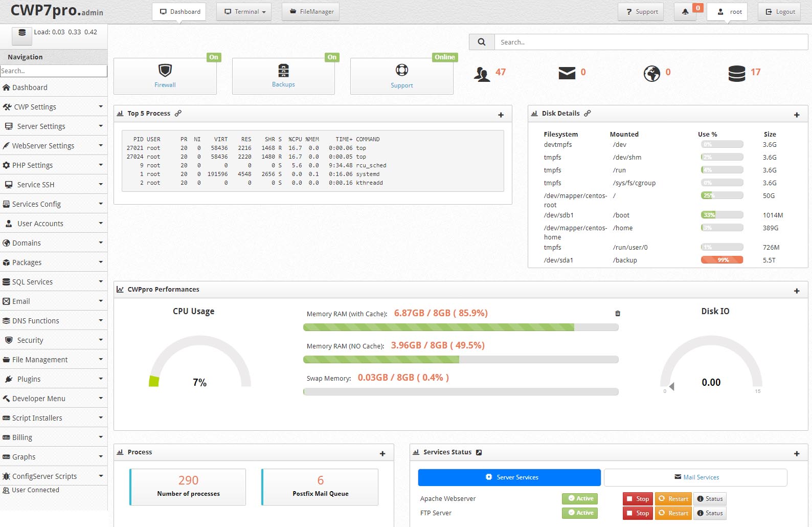Open Packages in the sidebar
812x527 pixels.
54,262
